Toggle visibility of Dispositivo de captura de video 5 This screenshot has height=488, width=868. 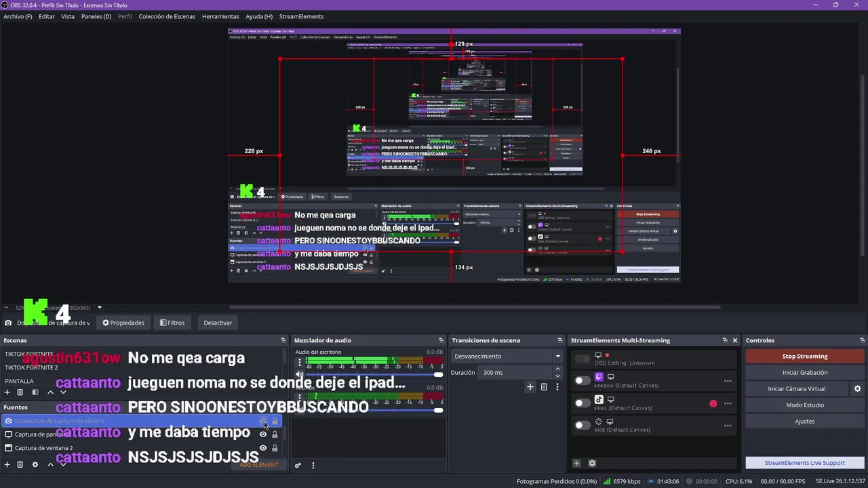[x=263, y=421]
